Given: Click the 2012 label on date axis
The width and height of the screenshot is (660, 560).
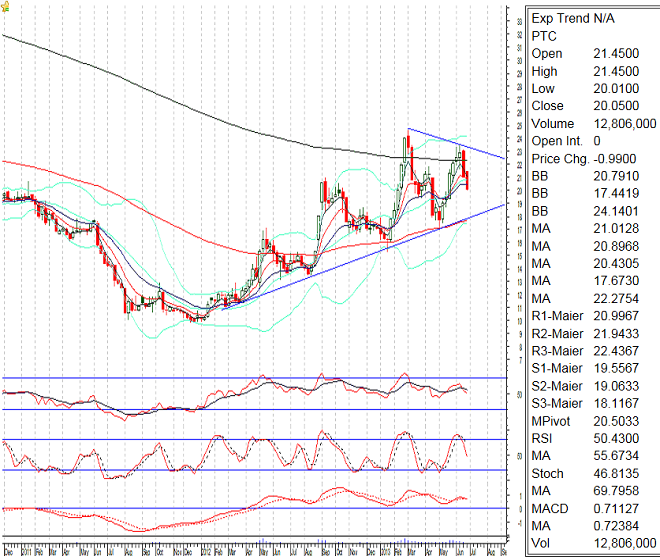Looking at the screenshot, I should [207, 551].
